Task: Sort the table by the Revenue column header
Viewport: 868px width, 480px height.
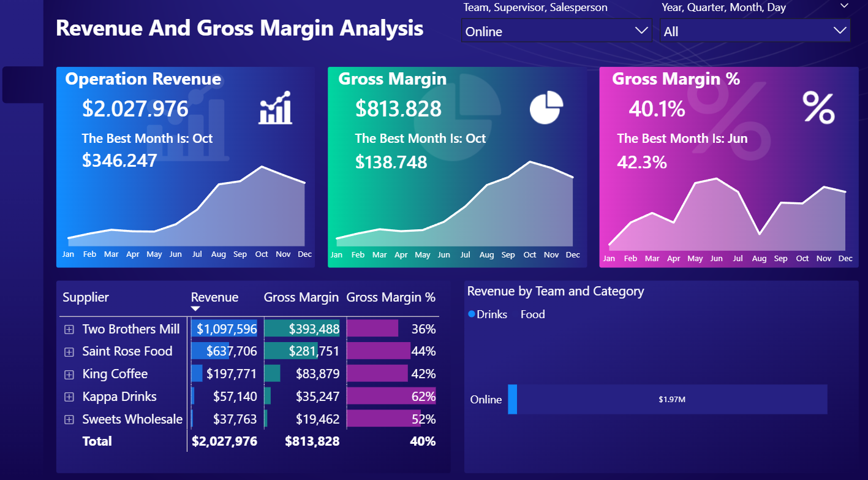Action: (x=214, y=297)
